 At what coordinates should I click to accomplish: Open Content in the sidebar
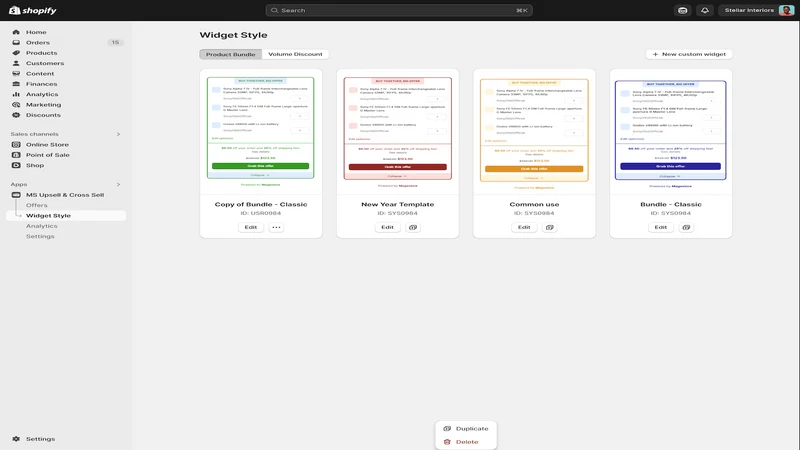coord(40,73)
